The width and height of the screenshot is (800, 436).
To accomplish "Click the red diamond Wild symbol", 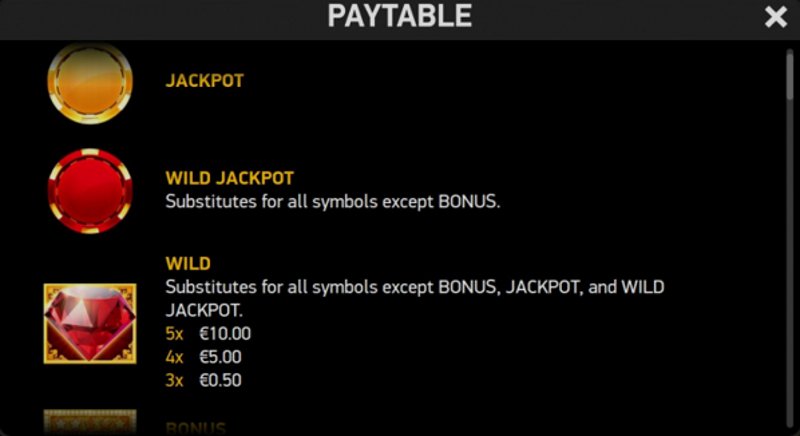I will [x=90, y=323].
